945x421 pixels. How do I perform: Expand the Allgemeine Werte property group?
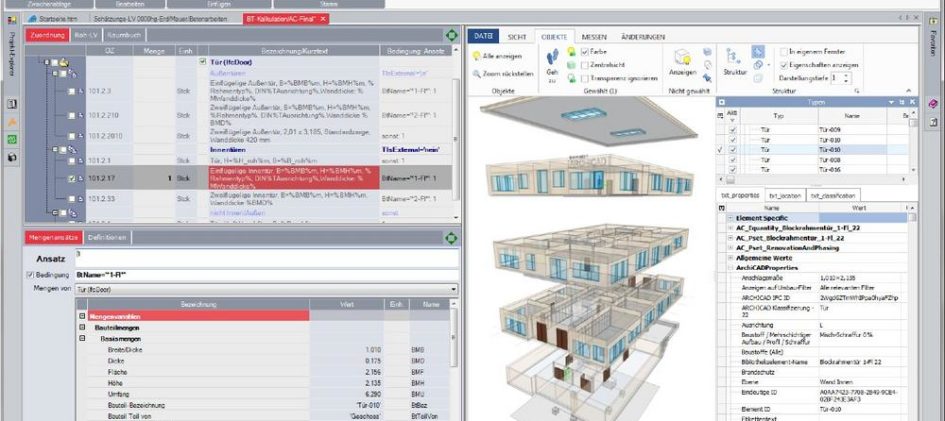pyautogui.click(x=730, y=257)
